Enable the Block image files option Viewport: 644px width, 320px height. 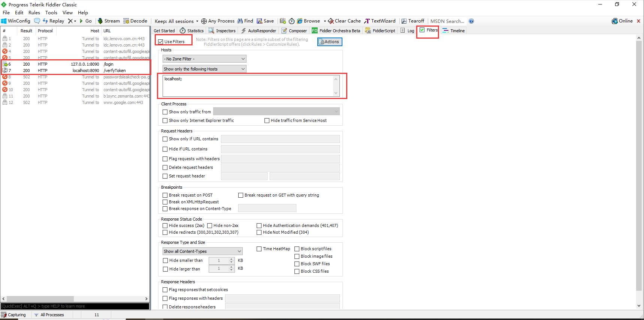pyautogui.click(x=297, y=256)
